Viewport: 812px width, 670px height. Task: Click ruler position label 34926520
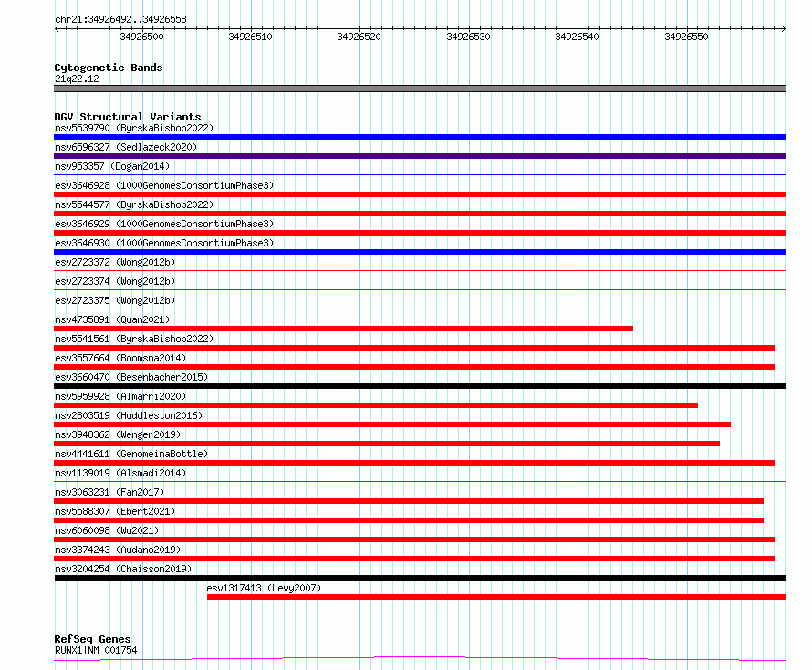[359, 37]
